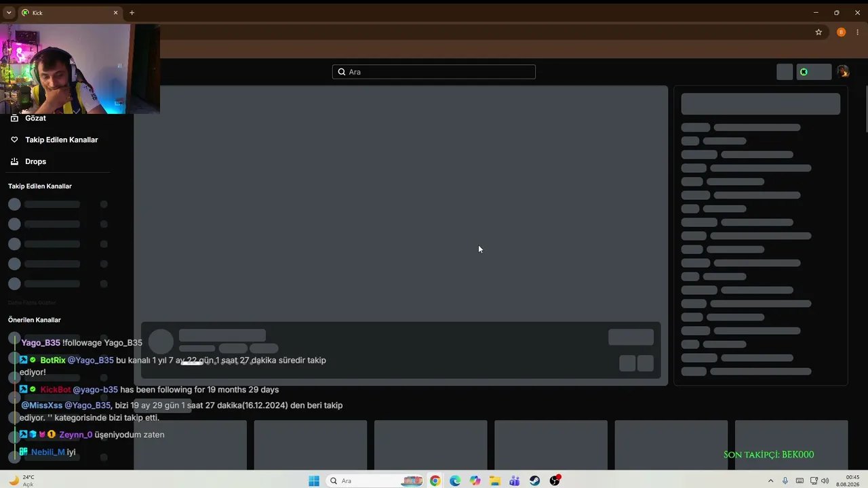Open the weather widget showing 24°C
Viewport: 868px width, 488px height.
22,481
